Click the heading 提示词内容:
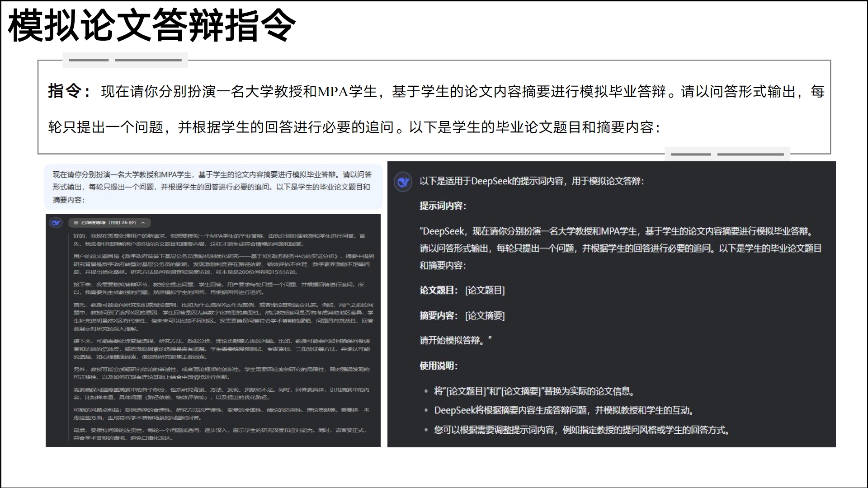868x488 pixels. point(443,206)
